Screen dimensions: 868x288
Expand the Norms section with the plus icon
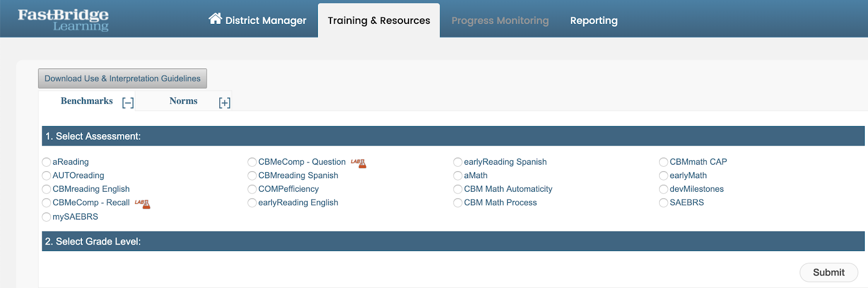click(x=225, y=103)
